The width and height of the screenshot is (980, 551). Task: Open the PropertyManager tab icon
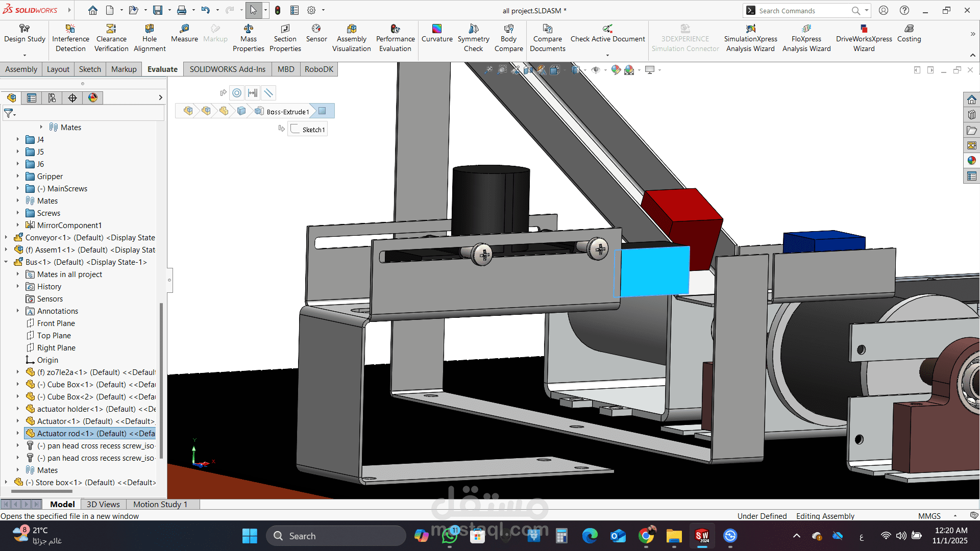(x=32, y=98)
